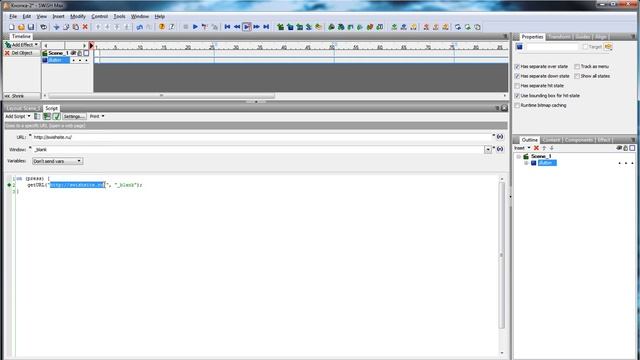
Task: Open the Insert menu
Action: [58, 16]
